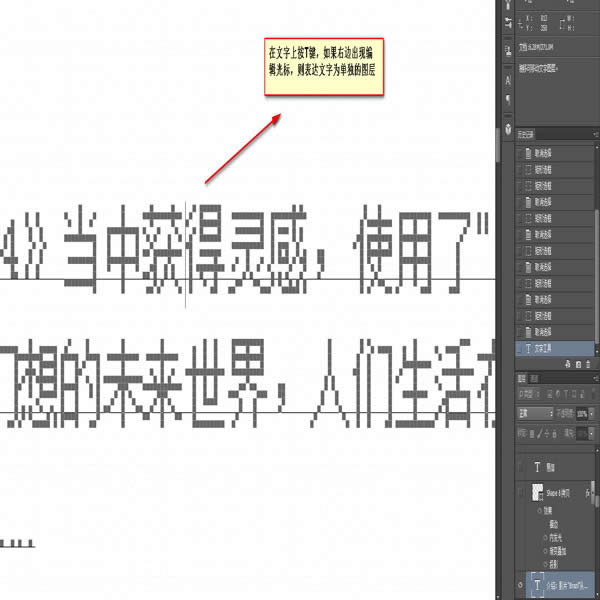
Task: Toggle the 渐变叠加 effect eye
Action: [x=545, y=551]
